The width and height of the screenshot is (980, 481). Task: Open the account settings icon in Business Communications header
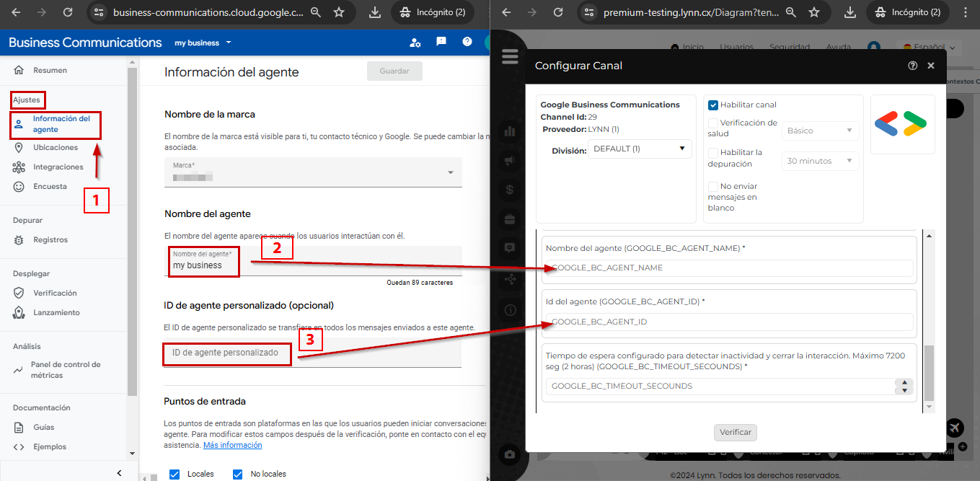tap(415, 43)
